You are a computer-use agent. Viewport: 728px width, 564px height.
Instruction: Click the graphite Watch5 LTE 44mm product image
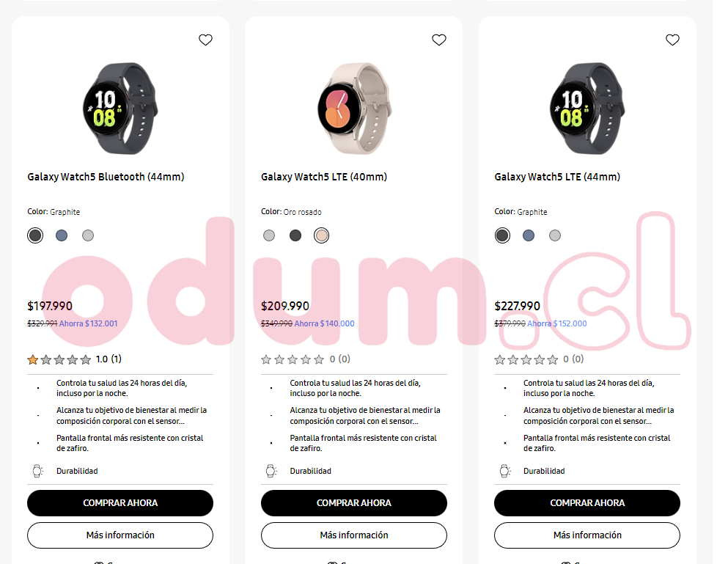coord(587,109)
